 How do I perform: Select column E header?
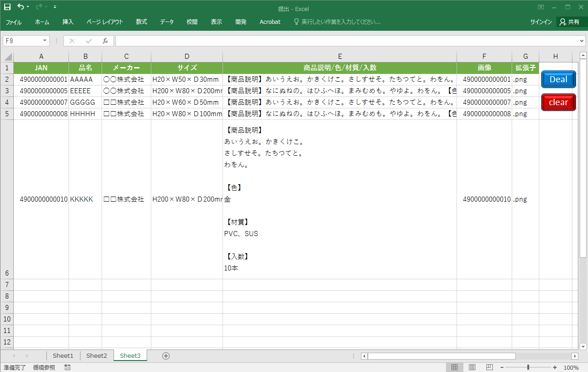point(340,56)
